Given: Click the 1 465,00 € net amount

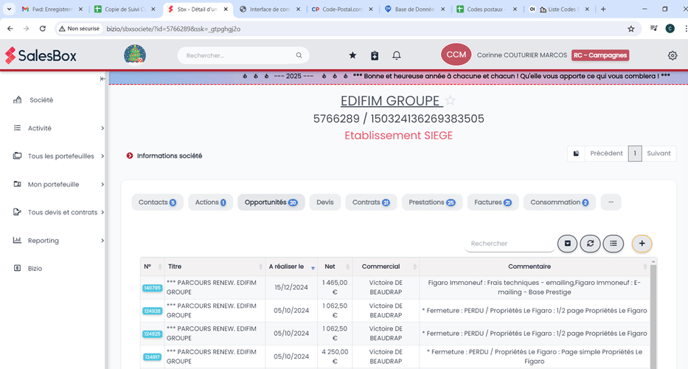Looking at the screenshot, I should [335, 287].
